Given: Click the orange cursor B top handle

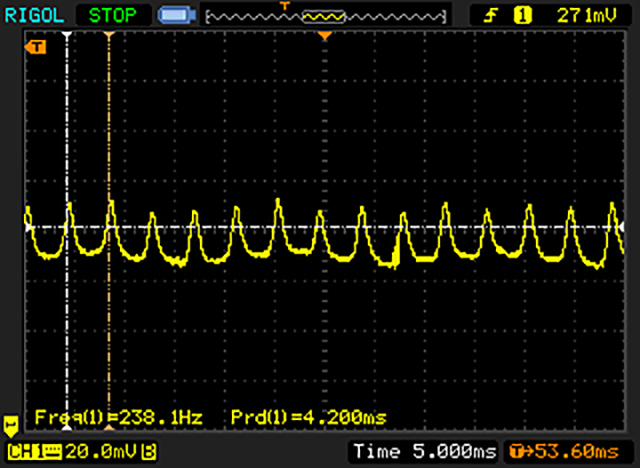Looking at the screenshot, I should (108, 35).
